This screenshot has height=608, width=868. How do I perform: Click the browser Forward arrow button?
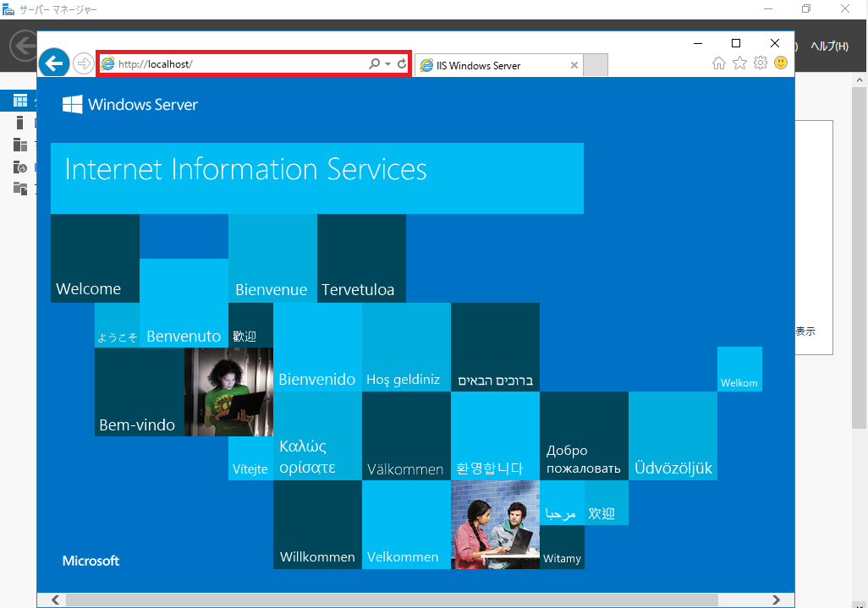[x=84, y=63]
